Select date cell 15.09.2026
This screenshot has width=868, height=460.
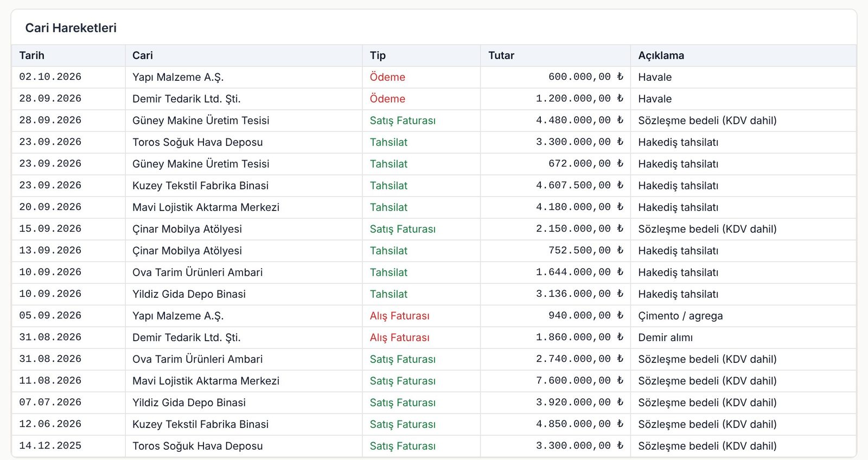click(50, 229)
